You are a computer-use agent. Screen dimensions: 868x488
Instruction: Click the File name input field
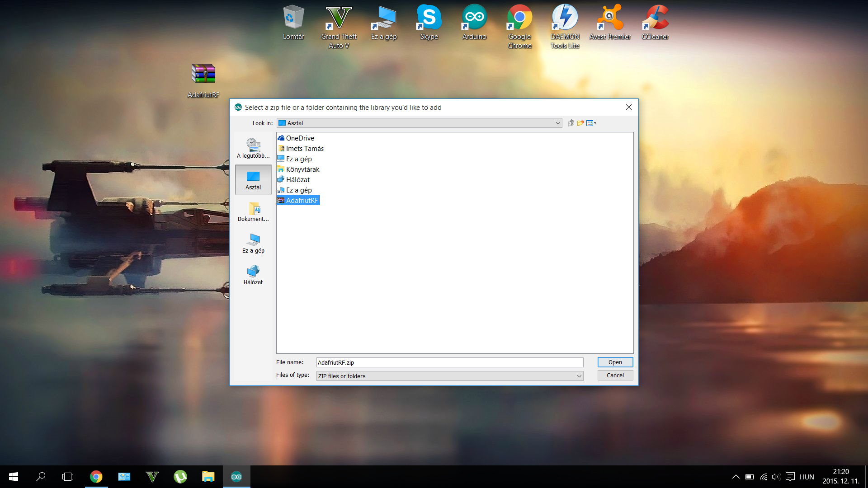449,362
